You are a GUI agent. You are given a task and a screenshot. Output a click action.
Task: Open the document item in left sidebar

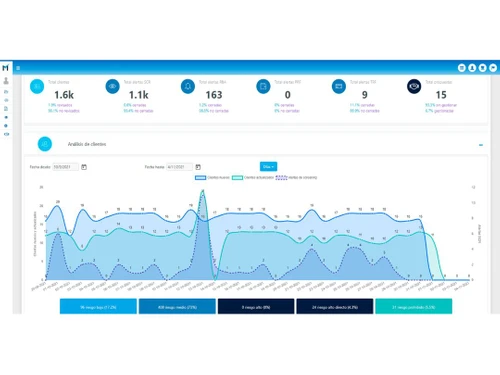click(x=6, y=109)
